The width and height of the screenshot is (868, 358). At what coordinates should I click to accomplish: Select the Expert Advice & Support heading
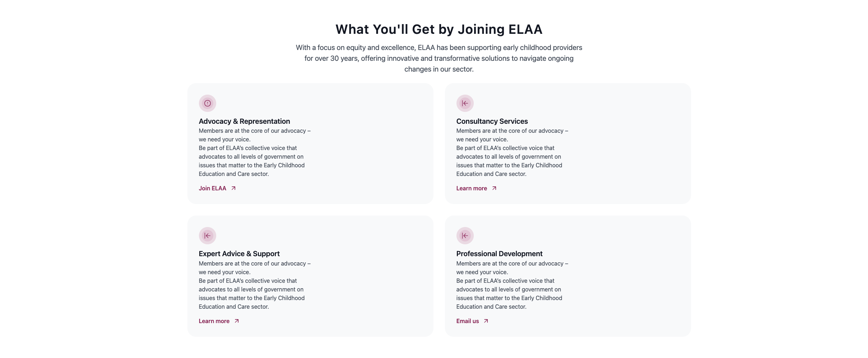[239, 254]
